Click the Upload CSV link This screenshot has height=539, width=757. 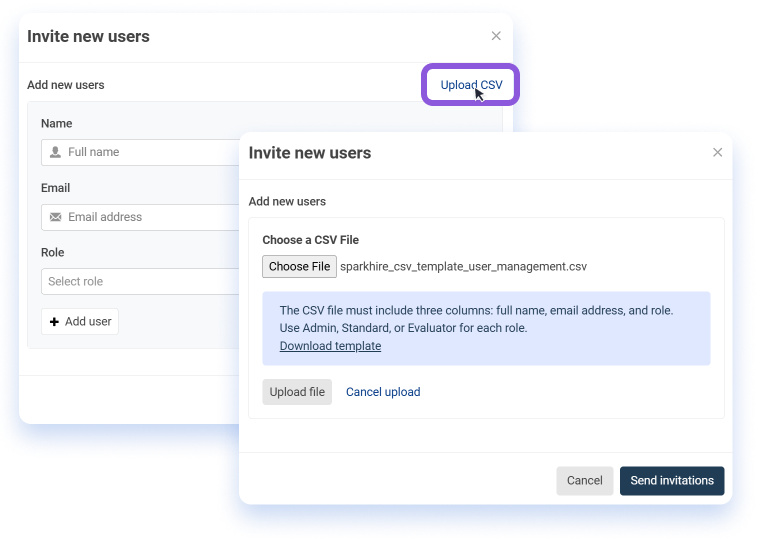(x=471, y=85)
